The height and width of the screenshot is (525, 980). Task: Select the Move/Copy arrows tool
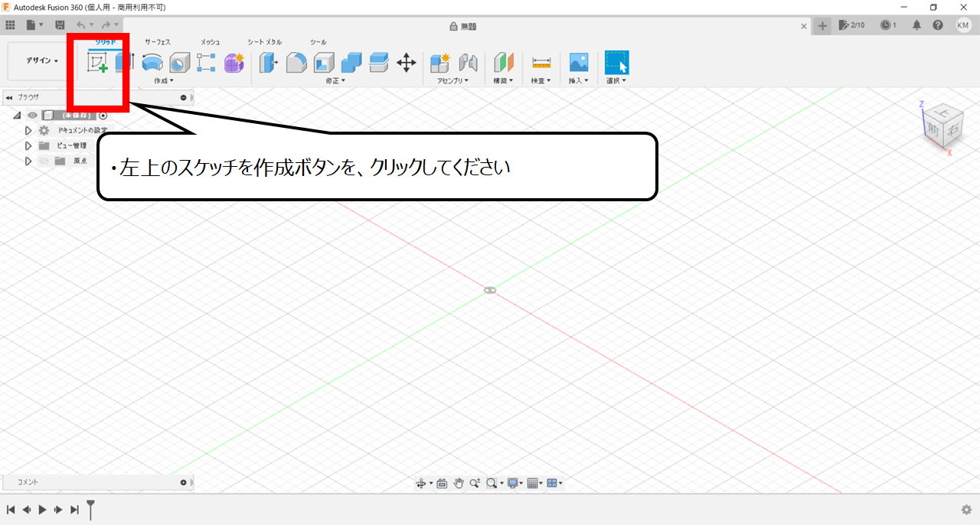407,63
